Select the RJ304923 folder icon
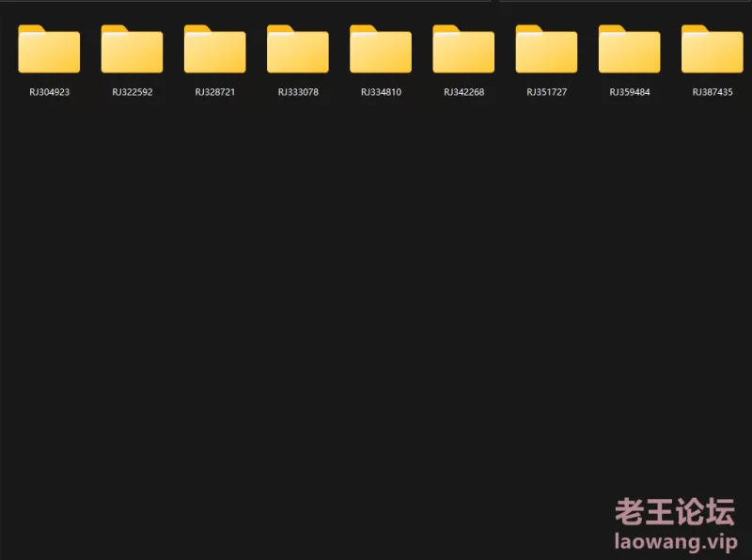 (x=49, y=49)
